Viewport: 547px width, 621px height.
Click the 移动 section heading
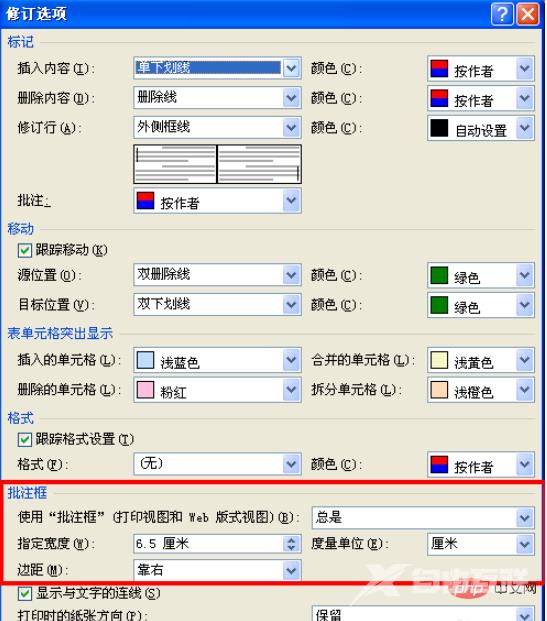click(21, 229)
